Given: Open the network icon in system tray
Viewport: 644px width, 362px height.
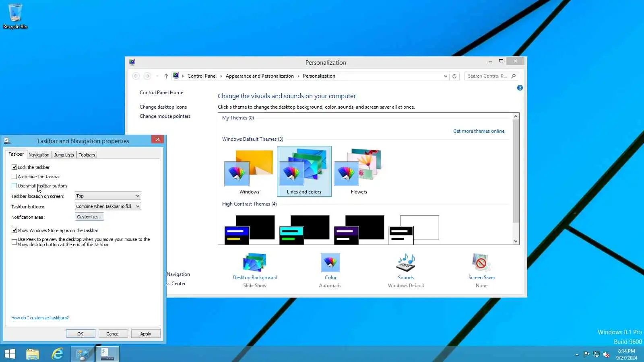Looking at the screenshot, I should pos(596,354).
